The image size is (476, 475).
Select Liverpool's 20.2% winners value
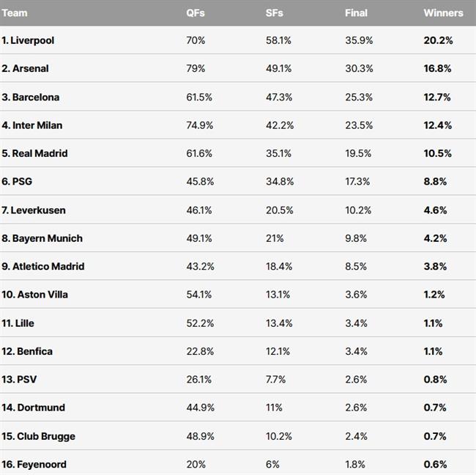pyautogui.click(x=438, y=40)
